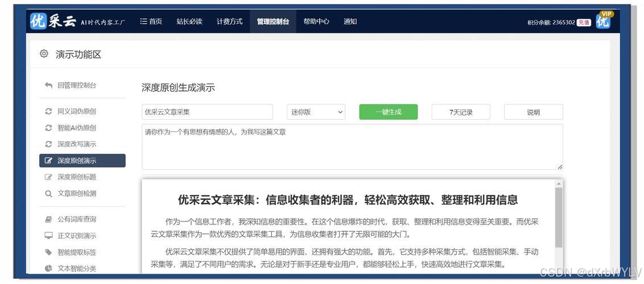The height and width of the screenshot is (284, 644).
Task: Go back via 回管理控制台 link
Action: (x=77, y=85)
